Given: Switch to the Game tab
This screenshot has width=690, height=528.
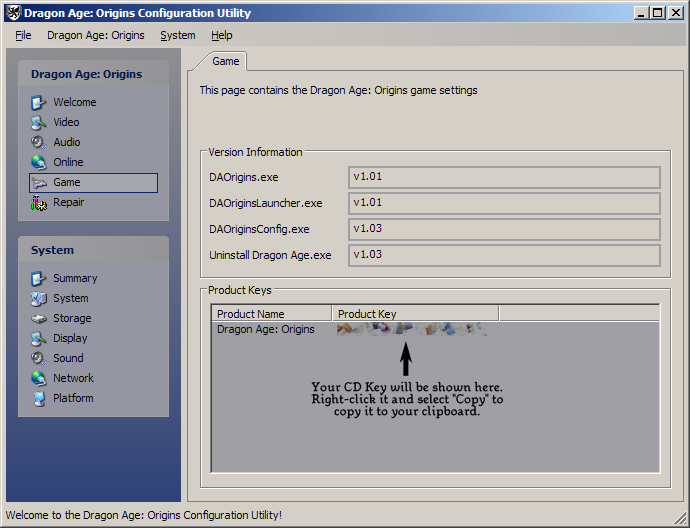Looking at the screenshot, I should 226,61.
